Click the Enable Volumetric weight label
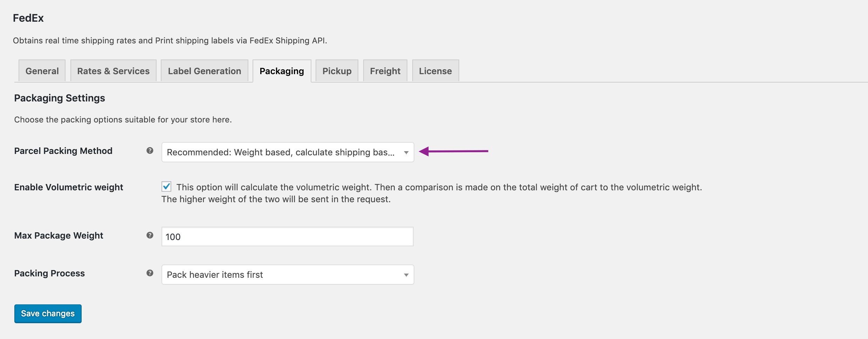 pos(69,188)
